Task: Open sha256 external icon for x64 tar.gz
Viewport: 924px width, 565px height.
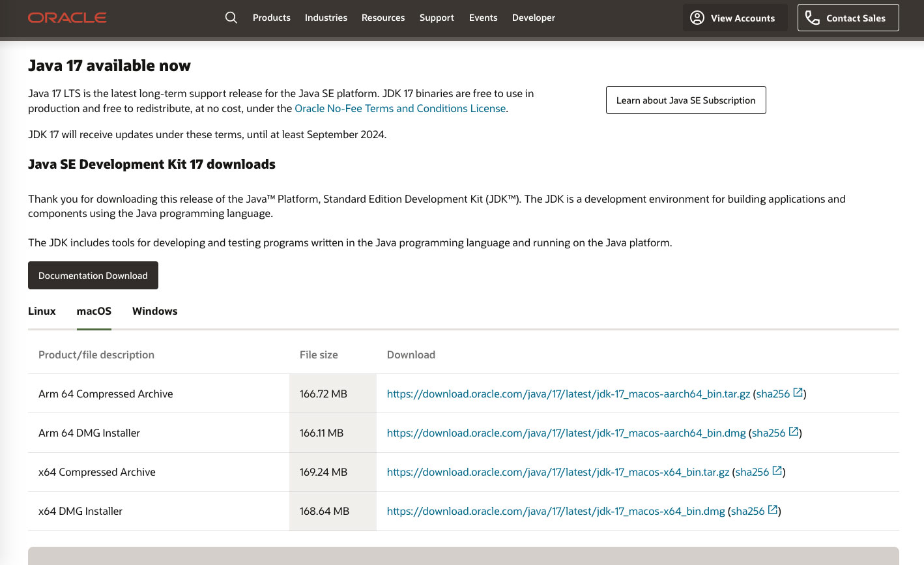Action: [x=777, y=471]
